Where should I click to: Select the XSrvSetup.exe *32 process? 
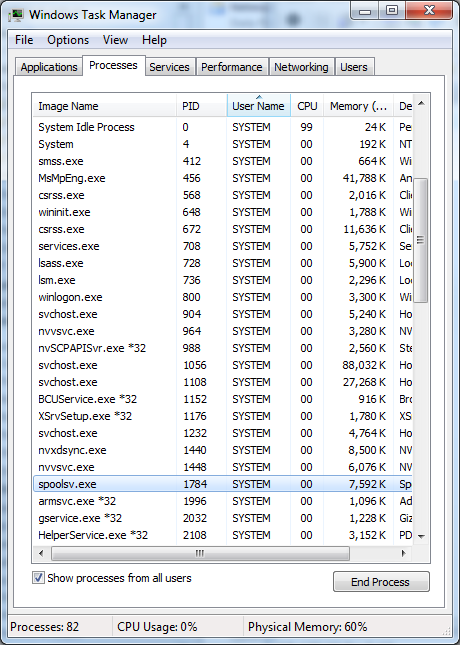point(223,416)
